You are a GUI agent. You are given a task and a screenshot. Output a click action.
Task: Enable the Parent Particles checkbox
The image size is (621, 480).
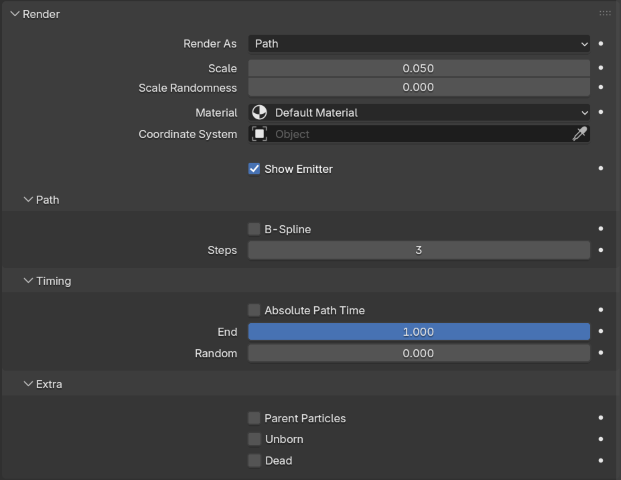[254, 418]
